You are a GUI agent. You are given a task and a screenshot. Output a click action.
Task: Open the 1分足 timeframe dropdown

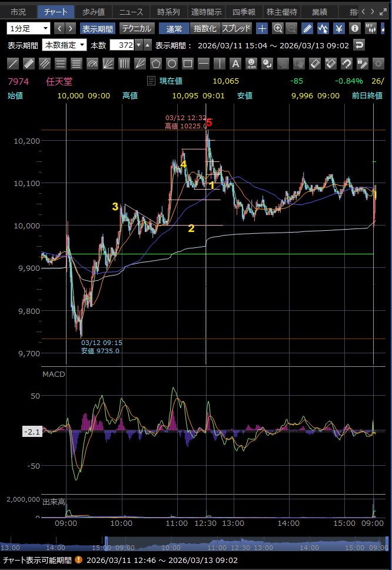click(x=29, y=28)
